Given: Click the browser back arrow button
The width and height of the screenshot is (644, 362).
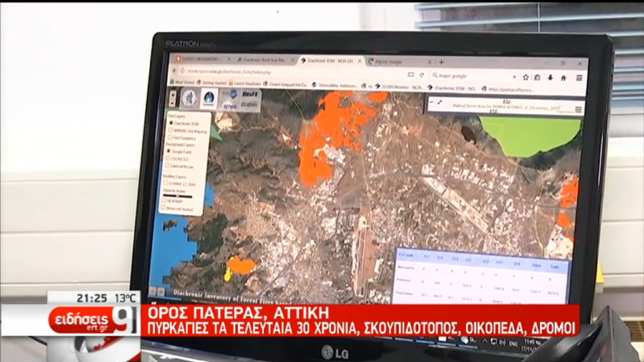Looking at the screenshot, I should point(174,70).
